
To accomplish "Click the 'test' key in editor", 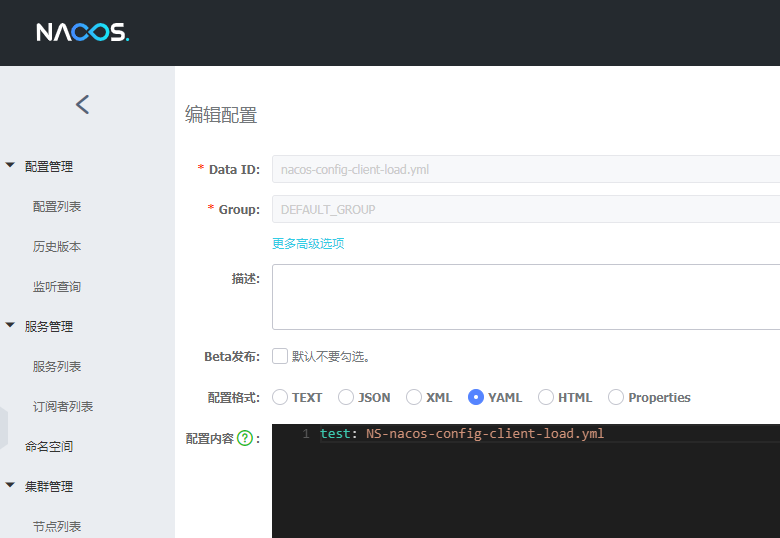I will pyautogui.click(x=335, y=434).
